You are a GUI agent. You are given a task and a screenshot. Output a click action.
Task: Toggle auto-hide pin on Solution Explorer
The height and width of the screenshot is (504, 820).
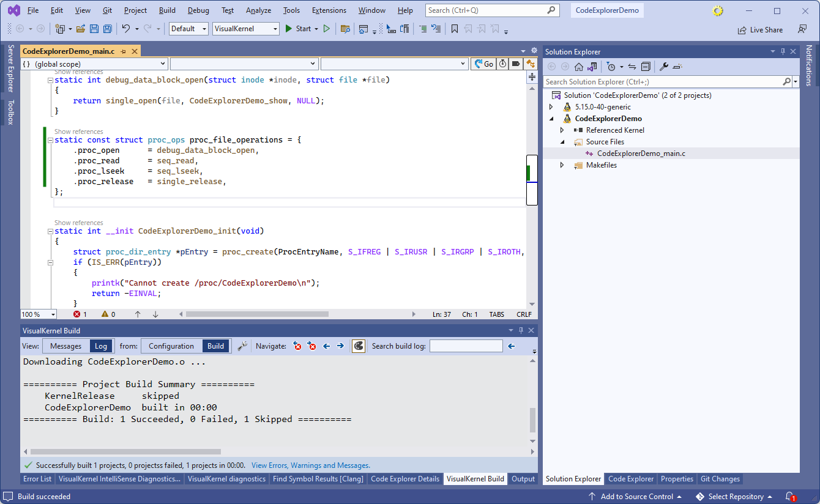(x=783, y=52)
